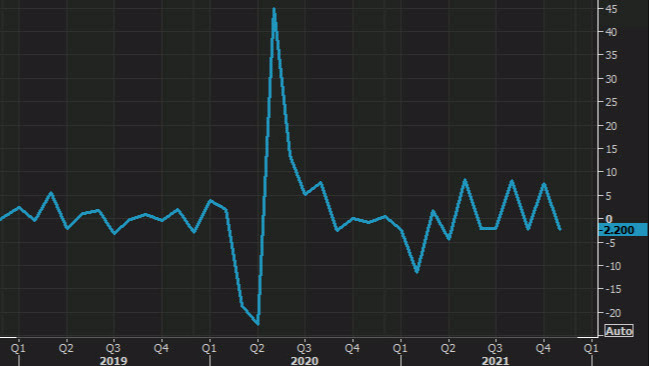
Task: Click the 45 mark on price axis
Action: [x=611, y=9]
